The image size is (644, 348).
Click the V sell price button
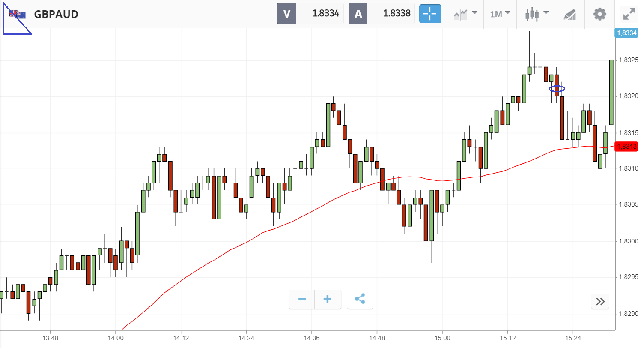tap(310, 14)
